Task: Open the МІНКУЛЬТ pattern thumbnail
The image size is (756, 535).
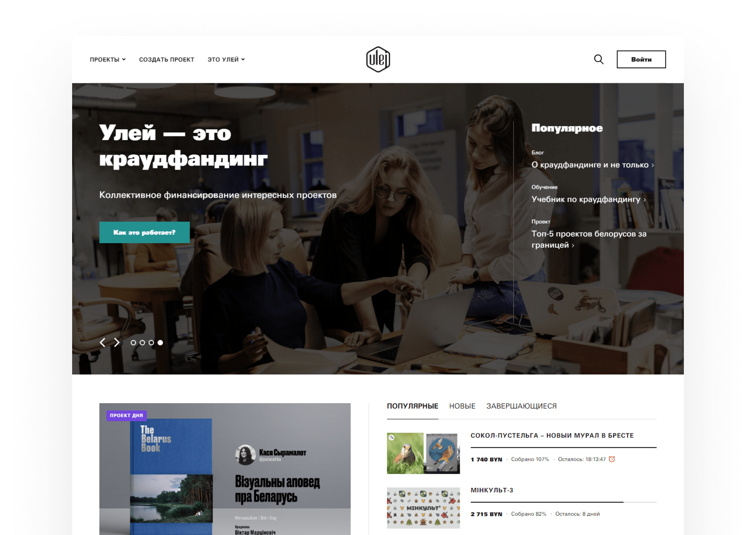Action: (x=423, y=508)
